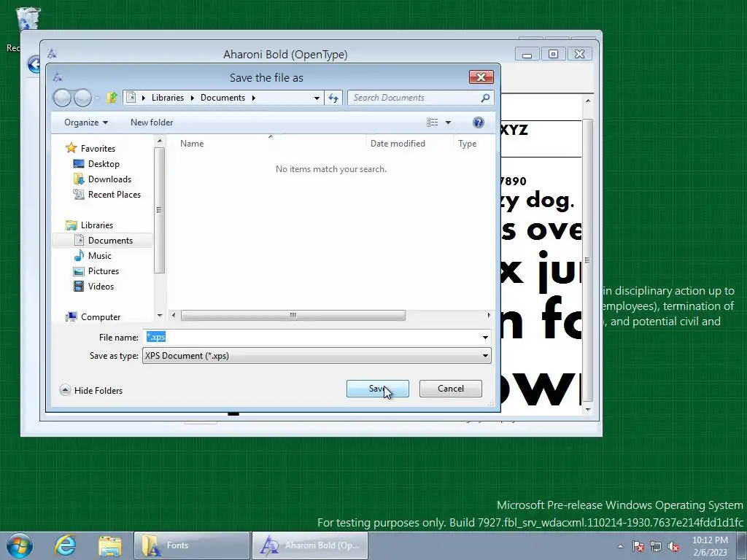Viewport: 747px width, 560px height.
Task: Click the muted volume tray icon
Action: 673,546
